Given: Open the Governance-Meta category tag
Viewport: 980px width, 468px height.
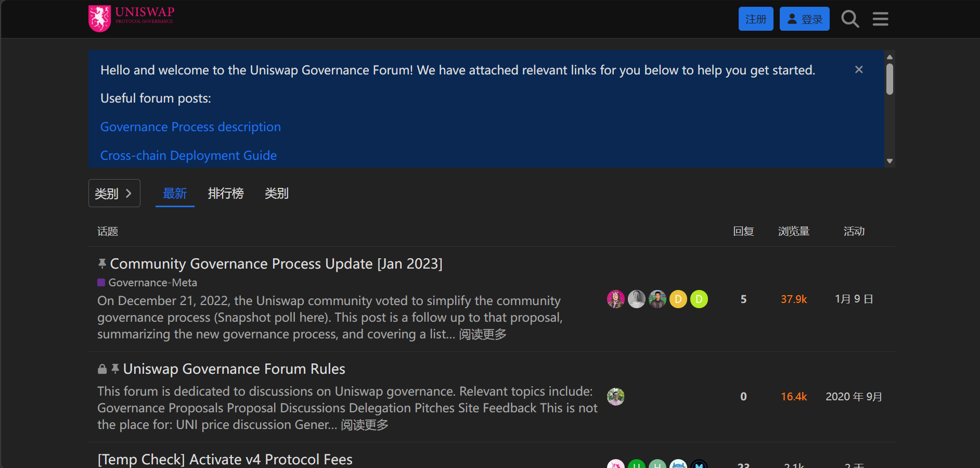Looking at the screenshot, I should click(147, 283).
